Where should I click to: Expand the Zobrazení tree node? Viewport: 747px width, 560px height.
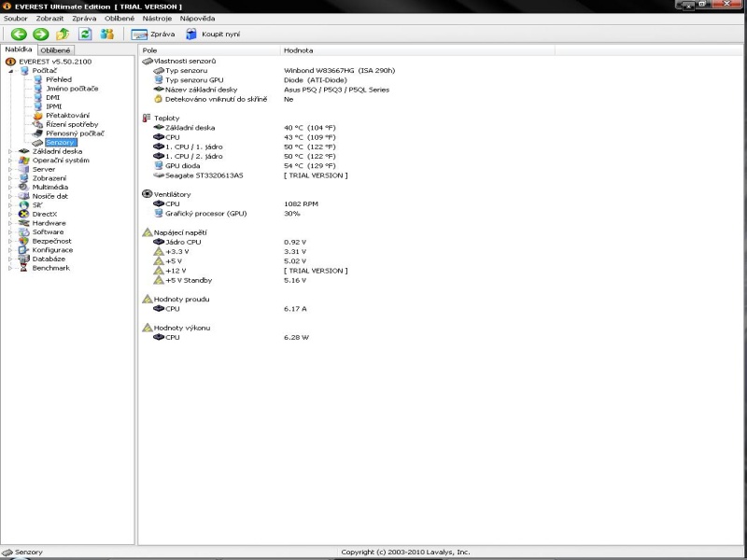[10, 178]
